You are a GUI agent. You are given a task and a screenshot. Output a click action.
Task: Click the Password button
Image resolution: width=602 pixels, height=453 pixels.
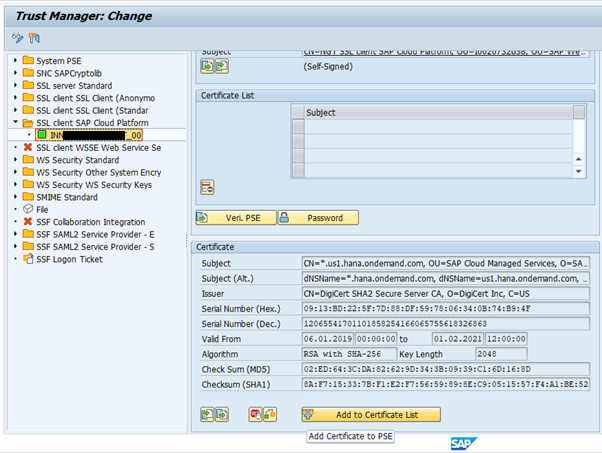pos(317,217)
